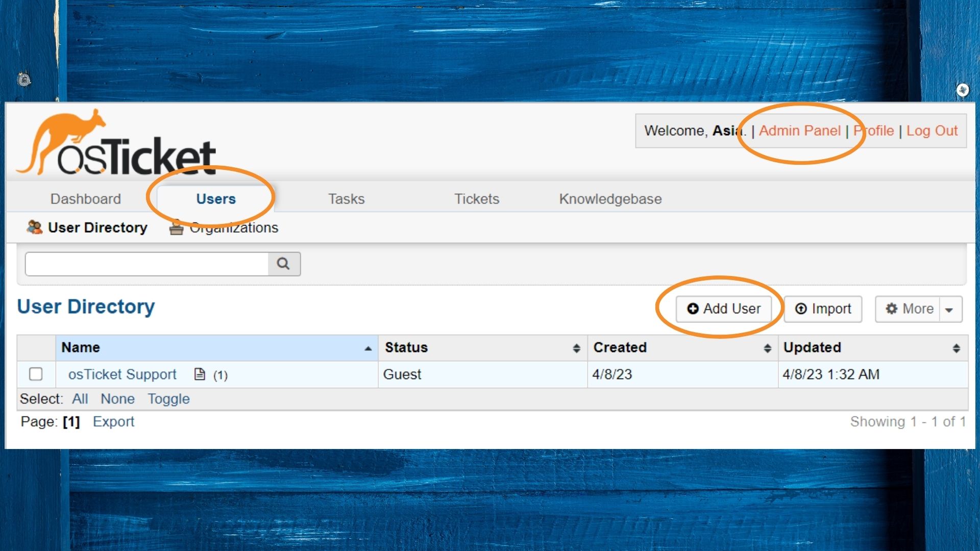This screenshot has width=980, height=551.
Task: Open the Tickets tab
Action: click(477, 199)
